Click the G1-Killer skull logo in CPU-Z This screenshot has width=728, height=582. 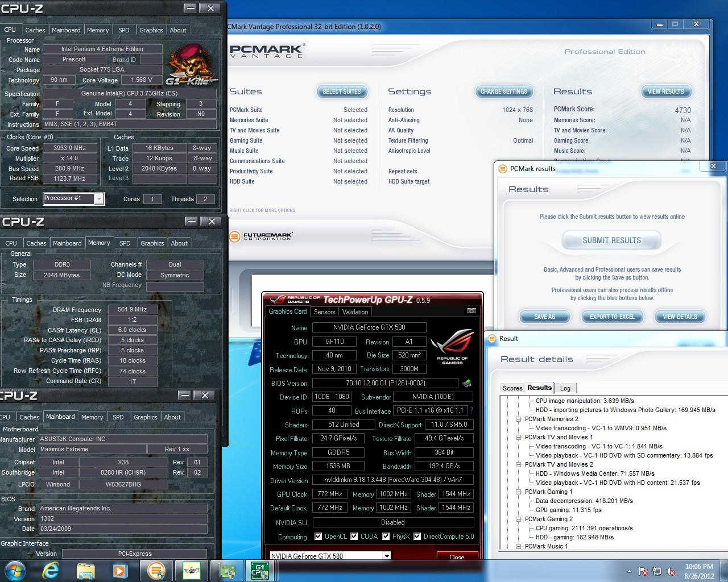click(x=191, y=64)
